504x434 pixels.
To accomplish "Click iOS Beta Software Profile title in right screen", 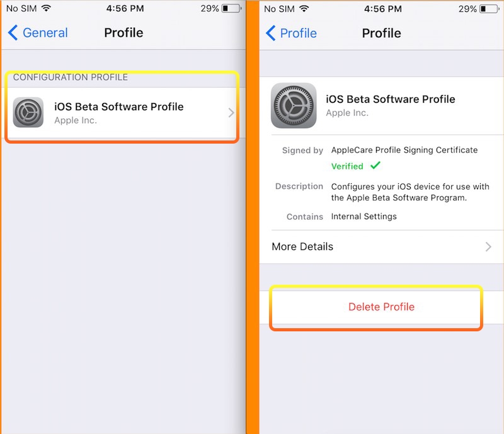I will [x=391, y=99].
